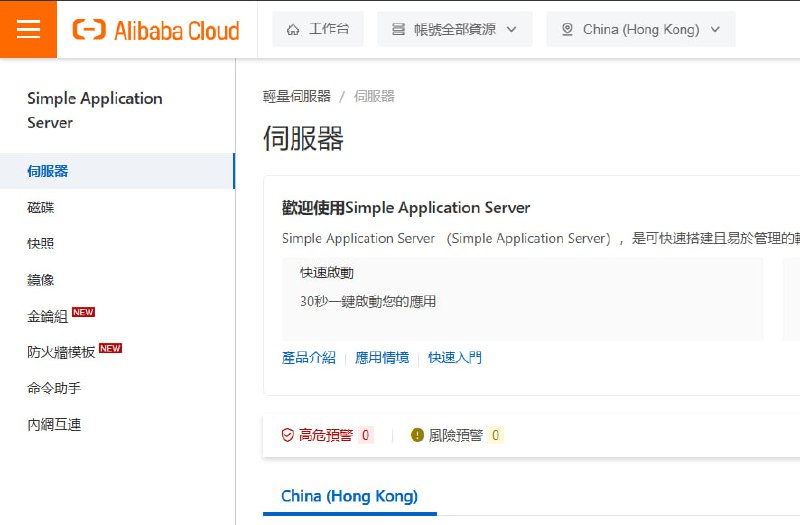Click the NEW badge next to 金鑰組
The width and height of the screenshot is (800, 525).
tap(83, 312)
